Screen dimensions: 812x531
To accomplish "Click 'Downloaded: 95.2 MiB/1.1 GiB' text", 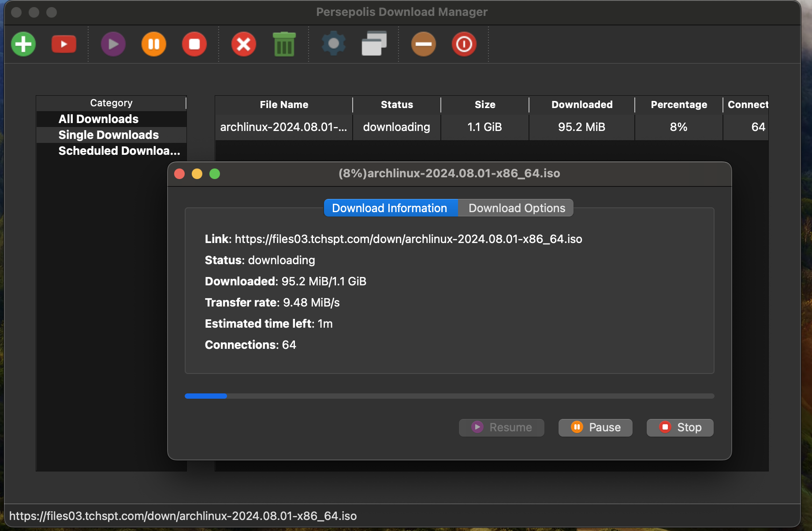I will pos(286,281).
